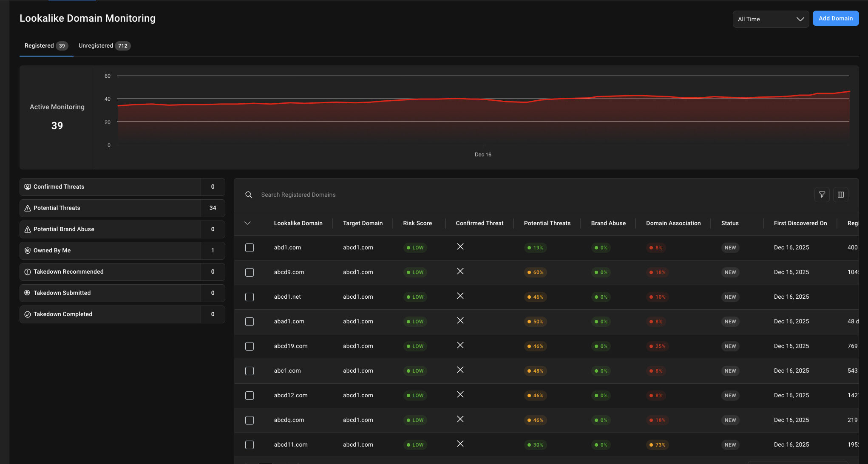
Task: Open the column settings icon
Action: (840, 195)
